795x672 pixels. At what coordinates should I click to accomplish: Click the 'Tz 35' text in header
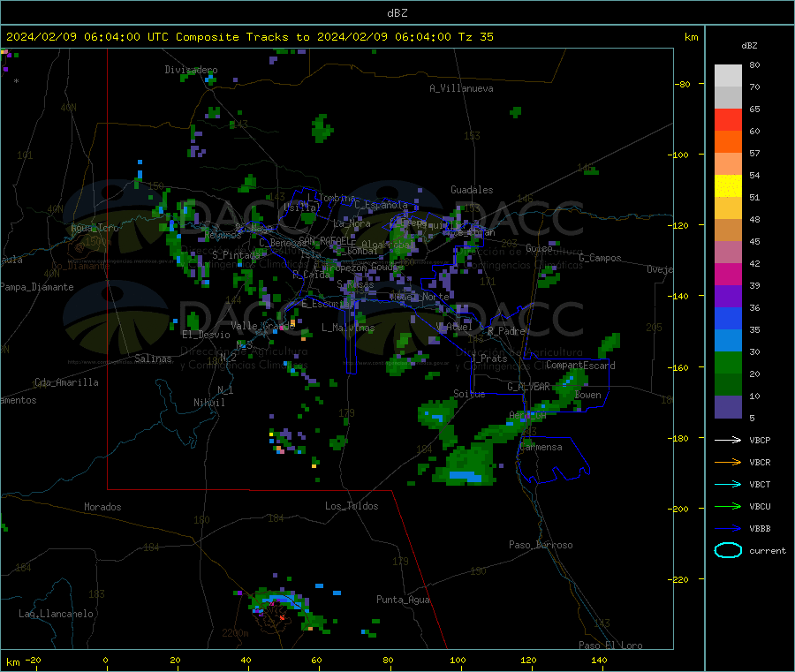[475, 37]
